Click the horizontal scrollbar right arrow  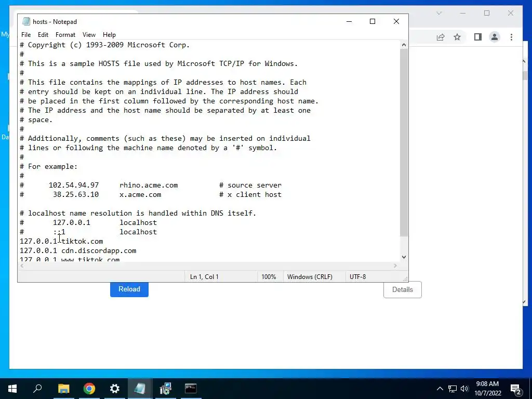coord(395,266)
